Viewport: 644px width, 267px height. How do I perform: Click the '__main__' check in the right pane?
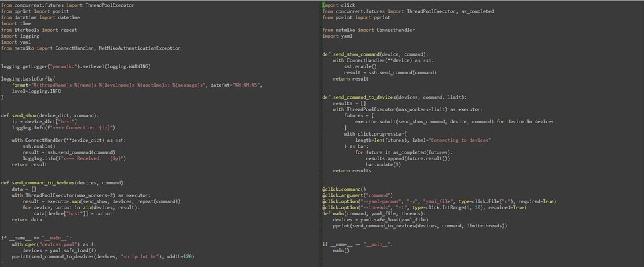point(358,244)
